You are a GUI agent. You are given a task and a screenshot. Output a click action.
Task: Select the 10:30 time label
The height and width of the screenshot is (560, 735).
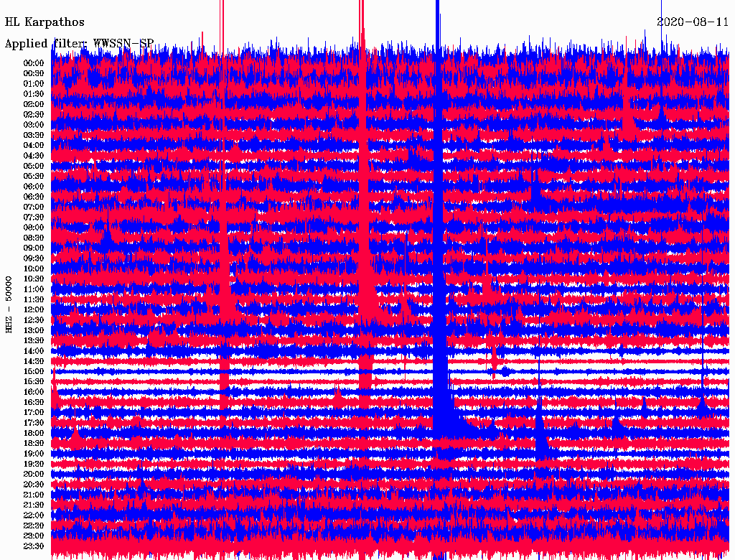tap(34, 279)
